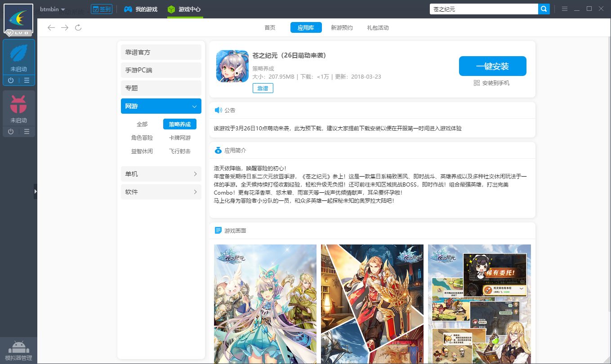
Task: Click 安装到手机 link
Action: [x=496, y=83]
